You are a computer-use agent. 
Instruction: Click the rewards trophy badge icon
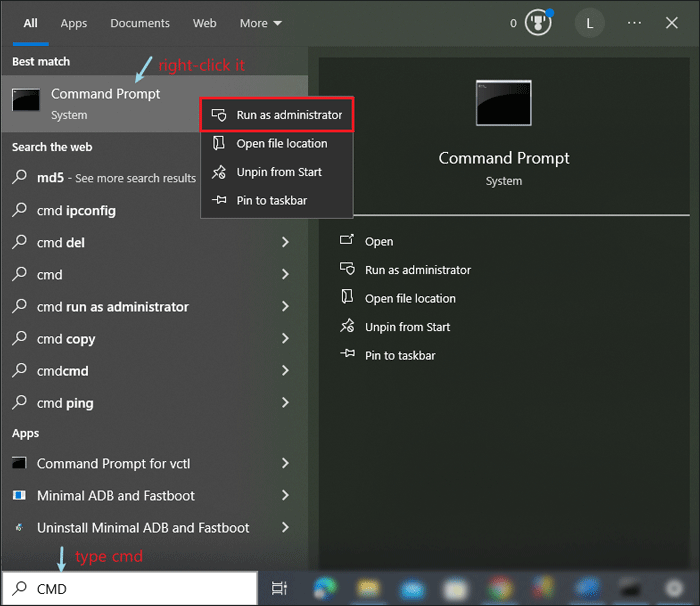[538, 23]
